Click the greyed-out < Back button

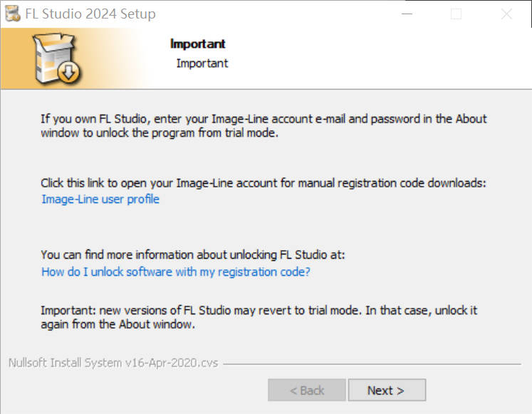pyautogui.click(x=307, y=390)
